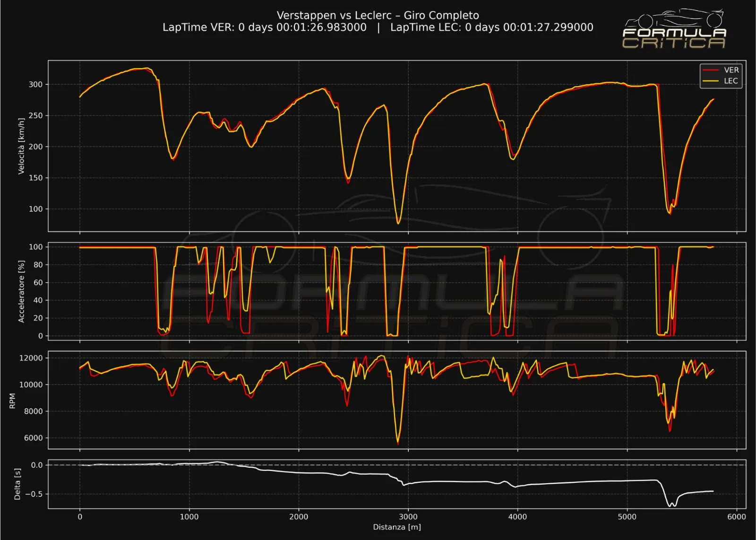
Task: Select the LapTime LEC value text
Action: click(491, 27)
